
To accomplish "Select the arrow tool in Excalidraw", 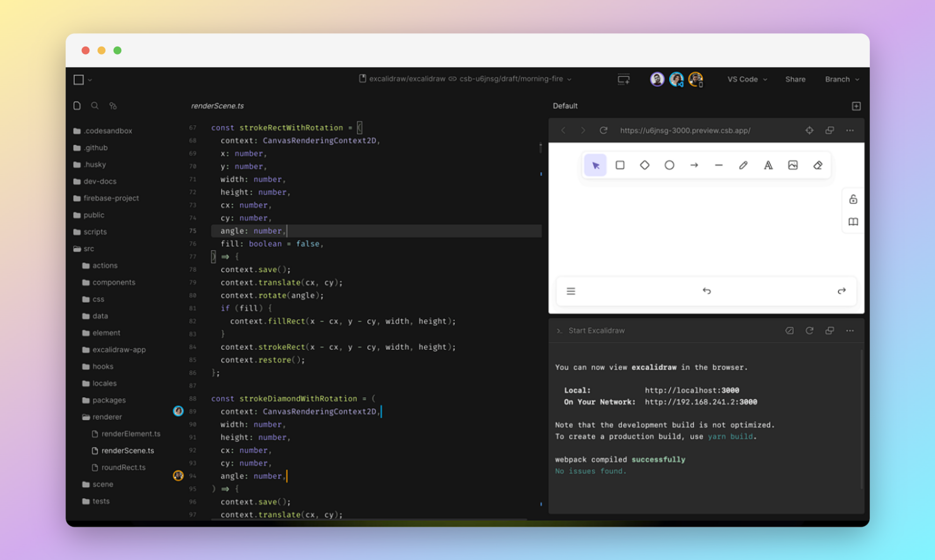I will tap(693, 165).
